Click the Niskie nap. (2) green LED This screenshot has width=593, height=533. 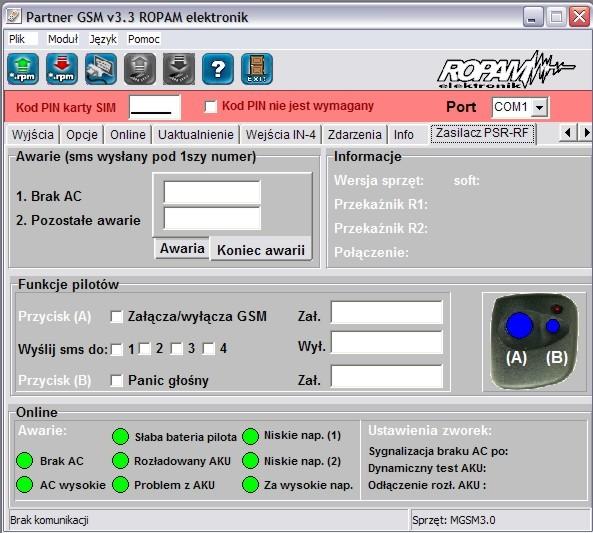250,461
